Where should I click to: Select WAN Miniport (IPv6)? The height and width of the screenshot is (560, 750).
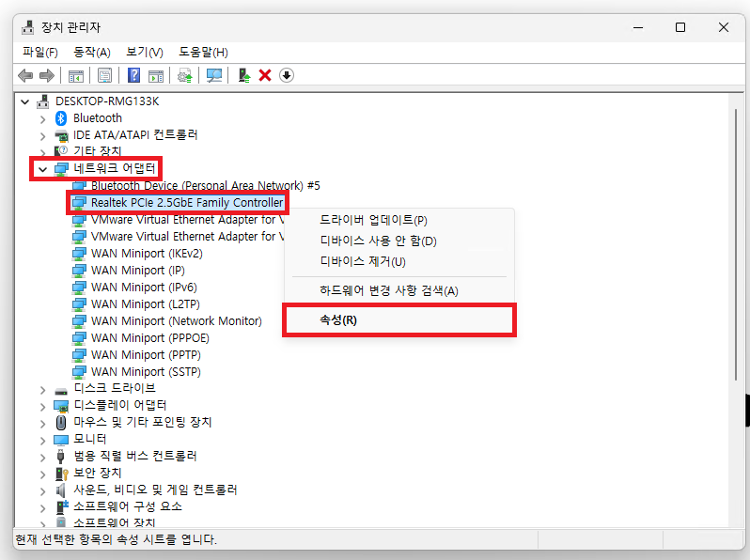(x=144, y=288)
